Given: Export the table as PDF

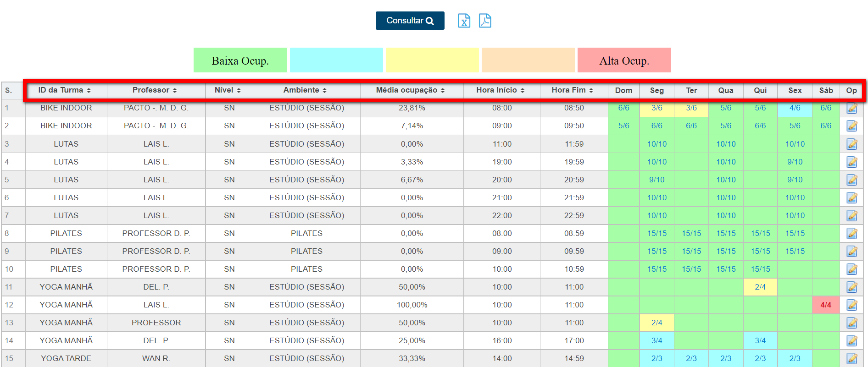Looking at the screenshot, I should tap(485, 21).
